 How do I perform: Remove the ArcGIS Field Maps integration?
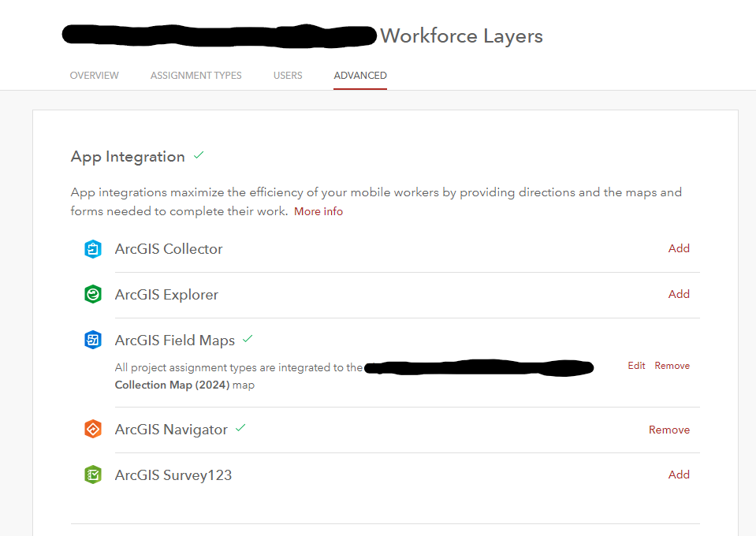click(x=672, y=365)
